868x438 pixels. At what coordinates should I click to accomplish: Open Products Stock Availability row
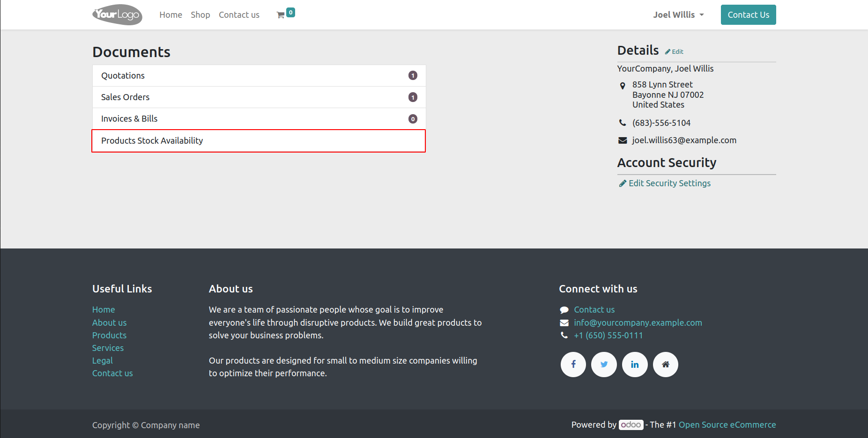(x=259, y=141)
